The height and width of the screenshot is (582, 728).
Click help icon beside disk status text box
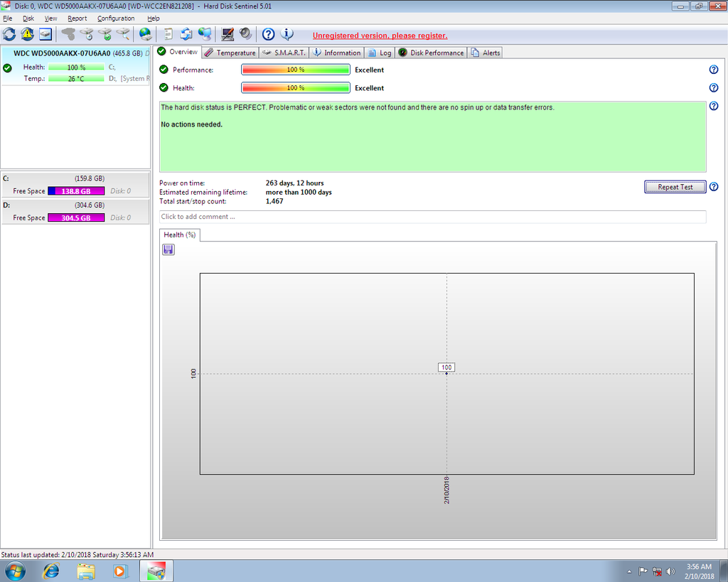click(714, 106)
